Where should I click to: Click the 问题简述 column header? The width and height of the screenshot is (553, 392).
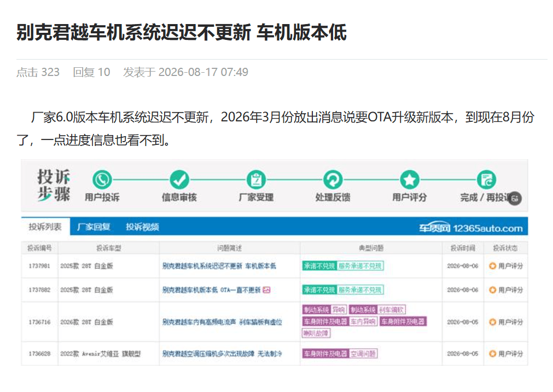[x=230, y=248]
